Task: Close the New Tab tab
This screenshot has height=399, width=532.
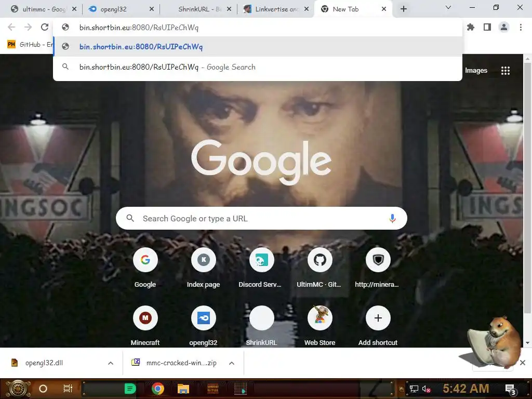Action: click(384, 9)
